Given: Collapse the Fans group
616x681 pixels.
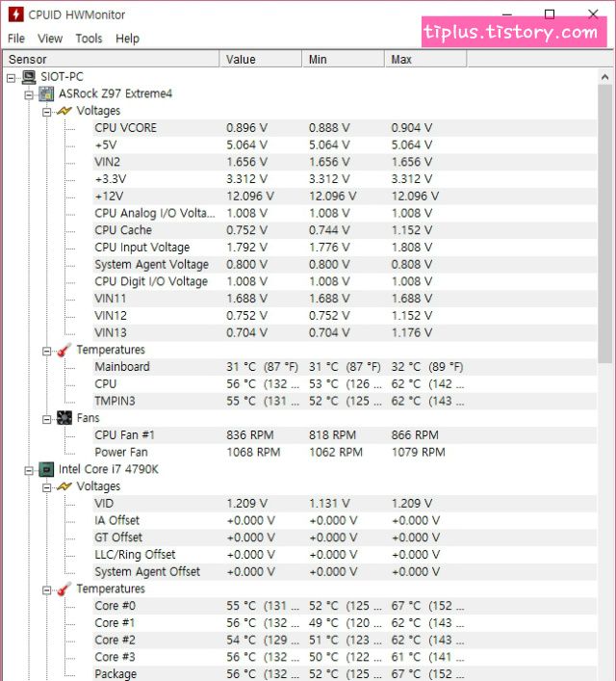Looking at the screenshot, I should (47, 419).
